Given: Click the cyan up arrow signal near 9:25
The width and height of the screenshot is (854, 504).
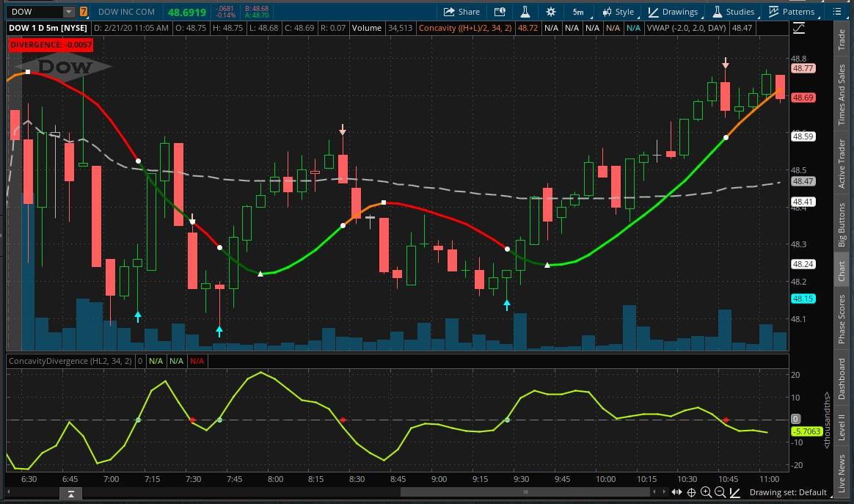Looking at the screenshot, I should tap(507, 304).
